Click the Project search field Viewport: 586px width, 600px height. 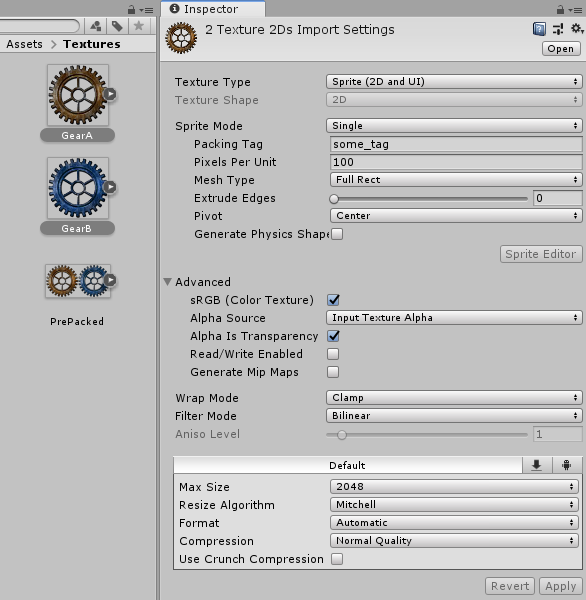pos(38,26)
